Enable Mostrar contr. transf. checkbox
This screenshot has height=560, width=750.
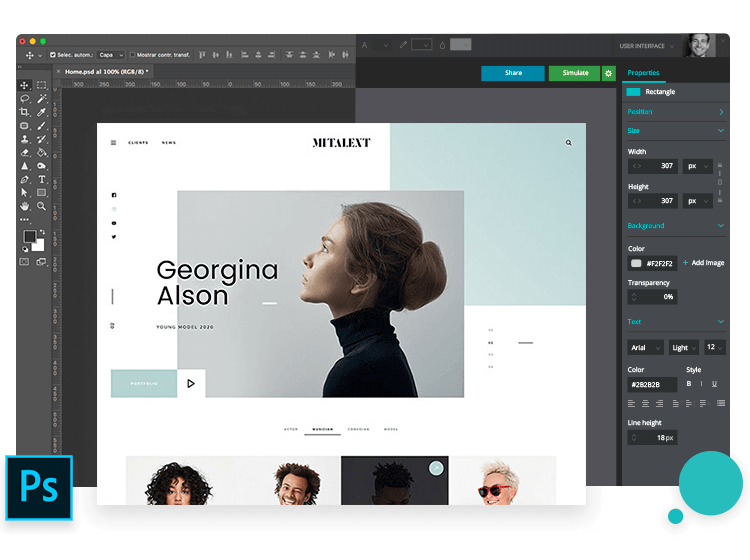click(x=132, y=55)
